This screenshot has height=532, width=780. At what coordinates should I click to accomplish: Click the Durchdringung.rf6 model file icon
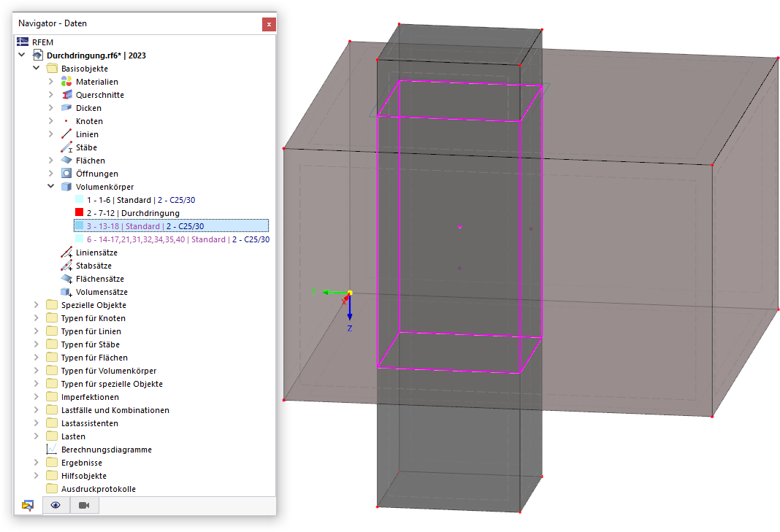38,55
